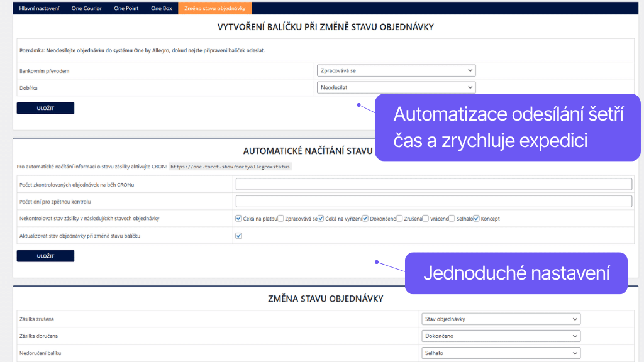This screenshot has height=362, width=644.
Task: Open the Zásilka zrušena status dropdown
Action: 500,319
